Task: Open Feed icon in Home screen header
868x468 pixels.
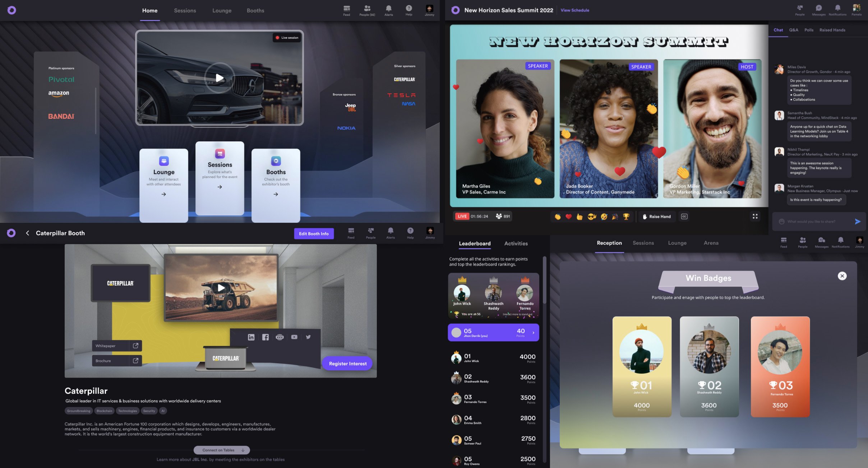Action: point(346,10)
